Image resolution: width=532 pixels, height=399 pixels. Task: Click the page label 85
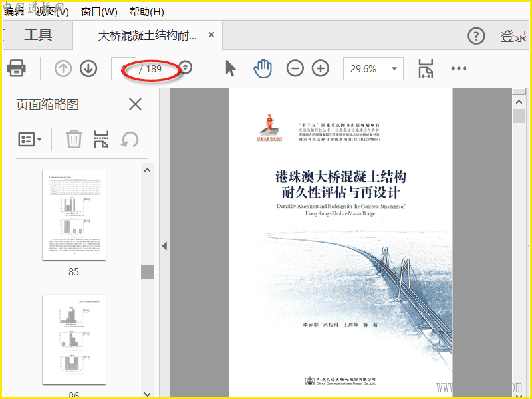[x=74, y=271]
